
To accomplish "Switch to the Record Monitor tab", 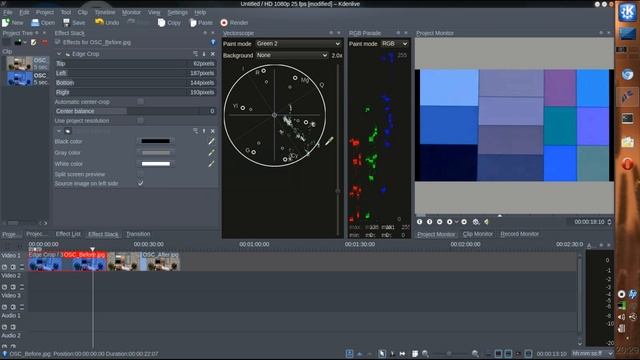I will tap(519, 234).
